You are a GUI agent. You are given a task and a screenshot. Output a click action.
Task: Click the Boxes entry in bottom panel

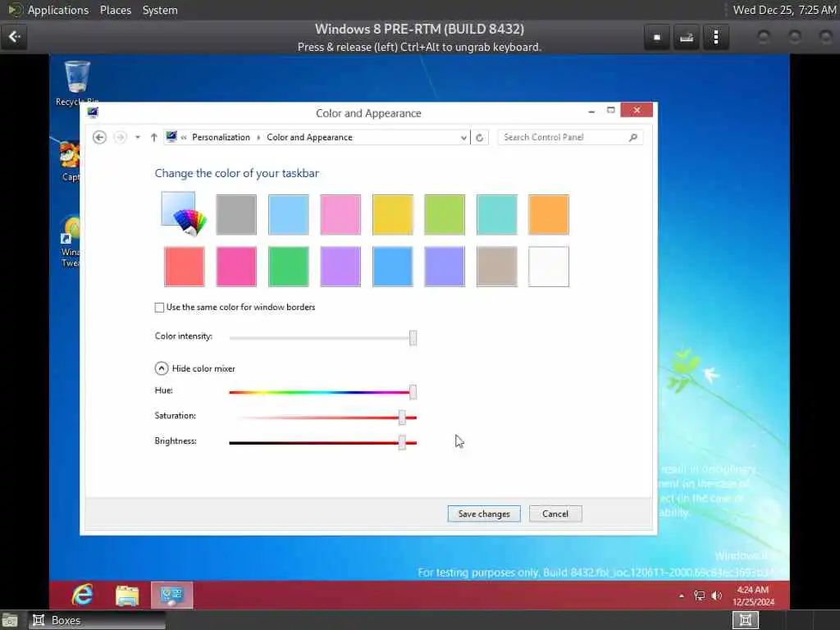tap(97, 620)
